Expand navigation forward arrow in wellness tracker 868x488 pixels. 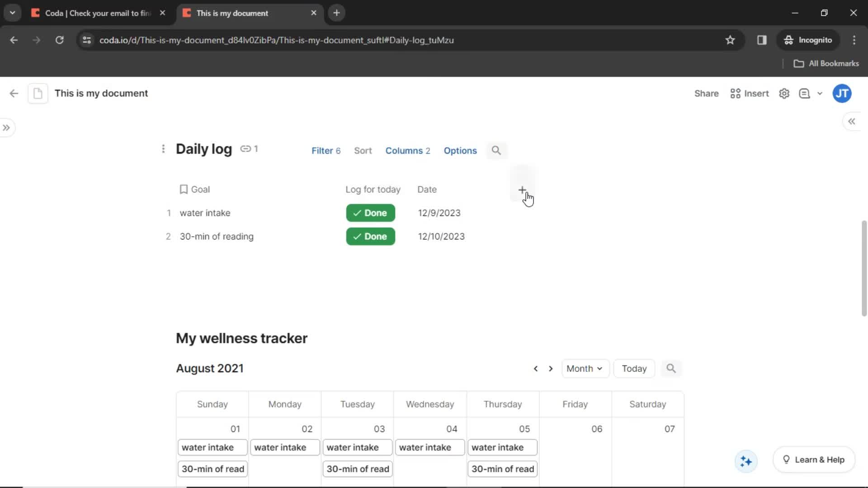551,368
